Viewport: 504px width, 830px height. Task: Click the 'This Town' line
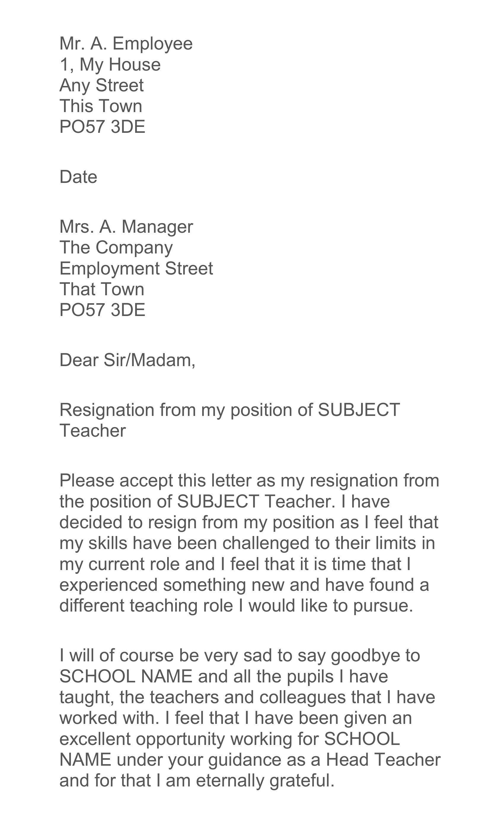[x=101, y=106]
